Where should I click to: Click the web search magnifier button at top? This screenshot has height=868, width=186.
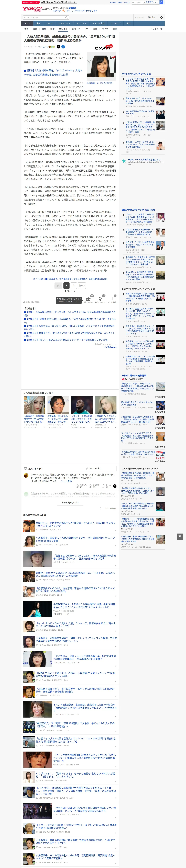(161, 2)
